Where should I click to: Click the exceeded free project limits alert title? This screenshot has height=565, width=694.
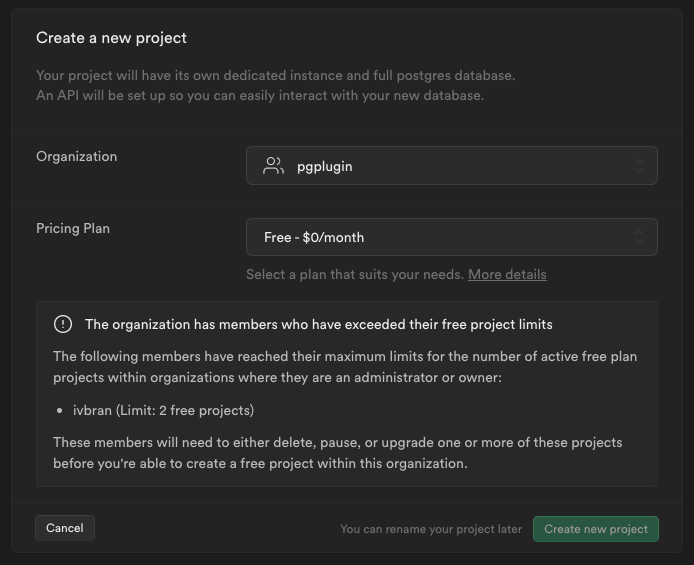pos(318,324)
